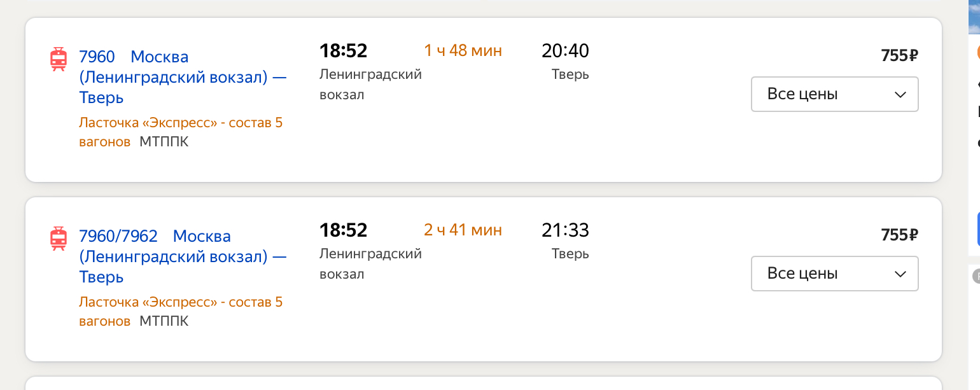980x390 pixels.
Task: Click the 755₽ price on the 7960 card
Action: 899,55
